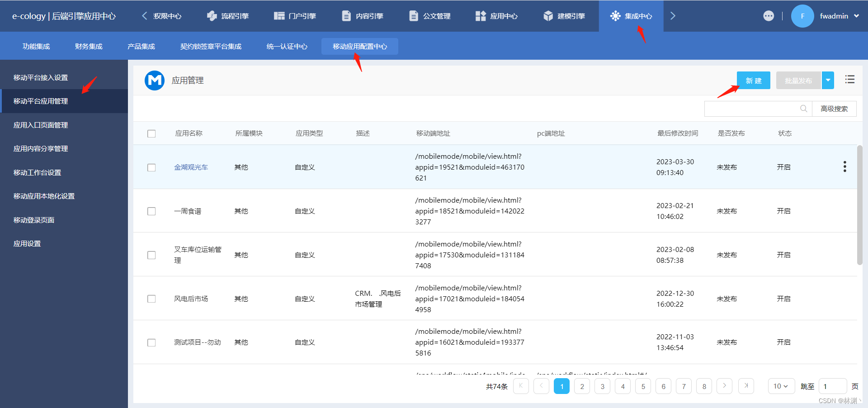Switch to the 契约锁签章平台集成 tab
868x408 pixels.
coord(211,46)
